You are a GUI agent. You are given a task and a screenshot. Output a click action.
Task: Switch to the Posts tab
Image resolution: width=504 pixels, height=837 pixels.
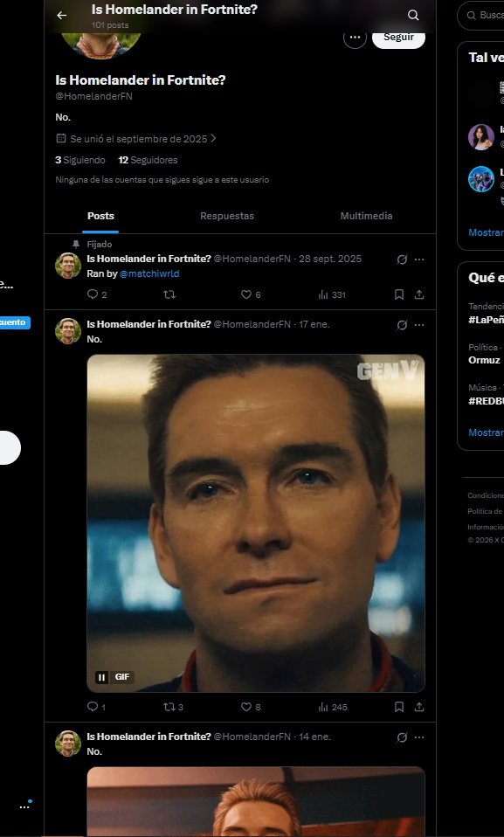(100, 216)
